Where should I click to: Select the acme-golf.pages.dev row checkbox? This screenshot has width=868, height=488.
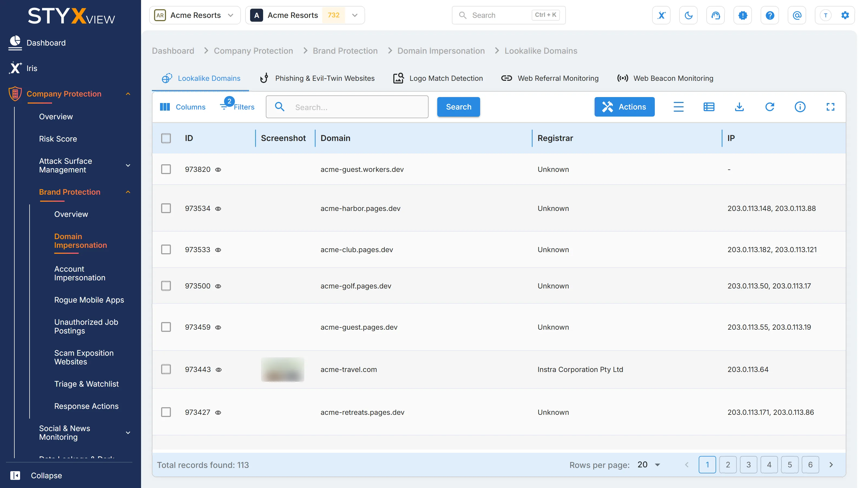point(166,285)
